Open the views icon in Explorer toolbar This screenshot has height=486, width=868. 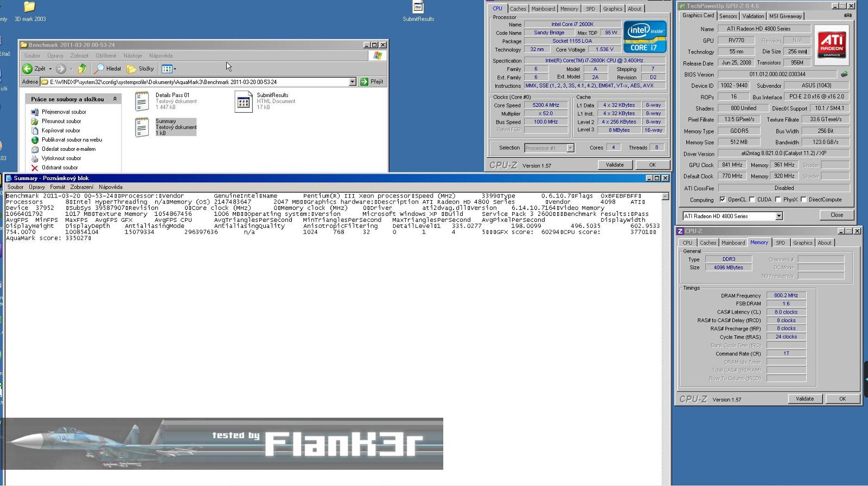[167, 69]
